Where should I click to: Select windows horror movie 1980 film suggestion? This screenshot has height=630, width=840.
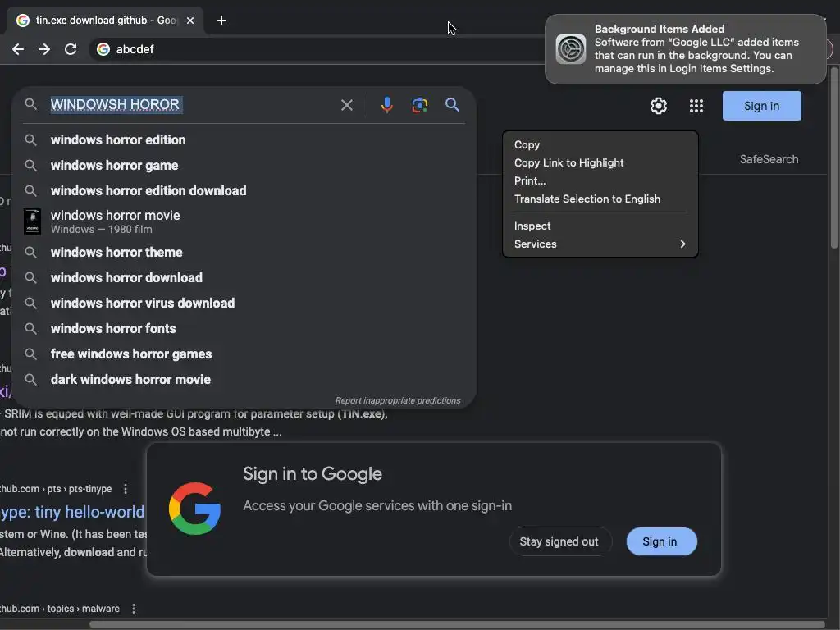244,221
